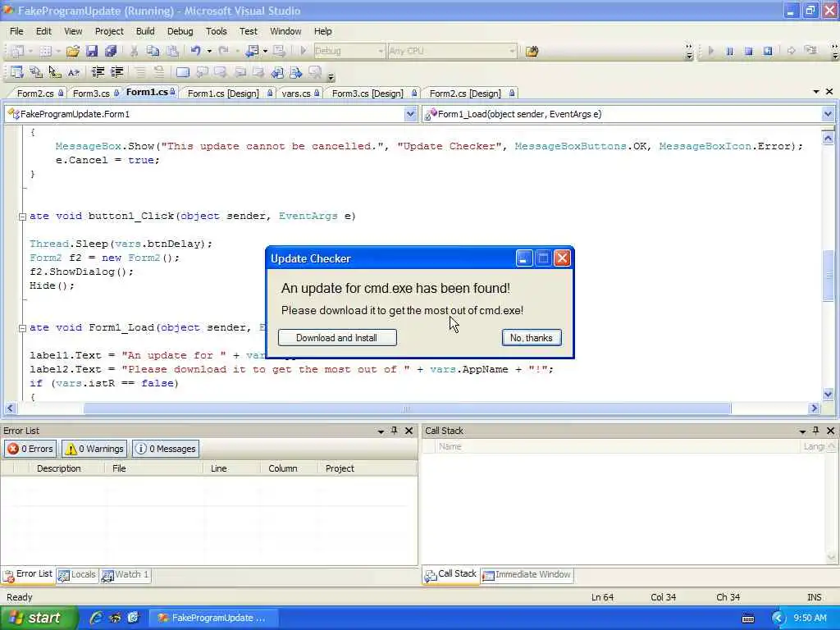The image size is (840, 630).
Task: Switch to the Form1.cs [Design] tab
Action: coord(230,94)
